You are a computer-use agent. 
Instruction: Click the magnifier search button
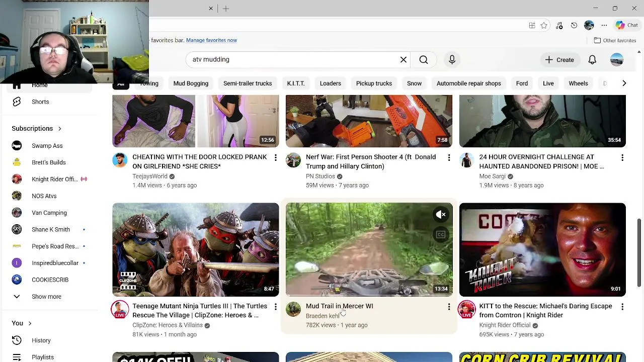(x=424, y=59)
